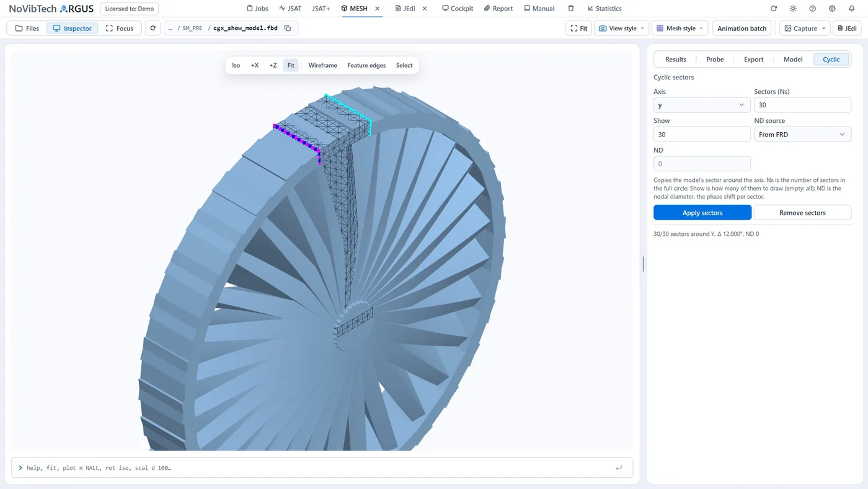Open JEdi from the top-right toolbar button
The height and width of the screenshot is (489, 868).
point(847,29)
